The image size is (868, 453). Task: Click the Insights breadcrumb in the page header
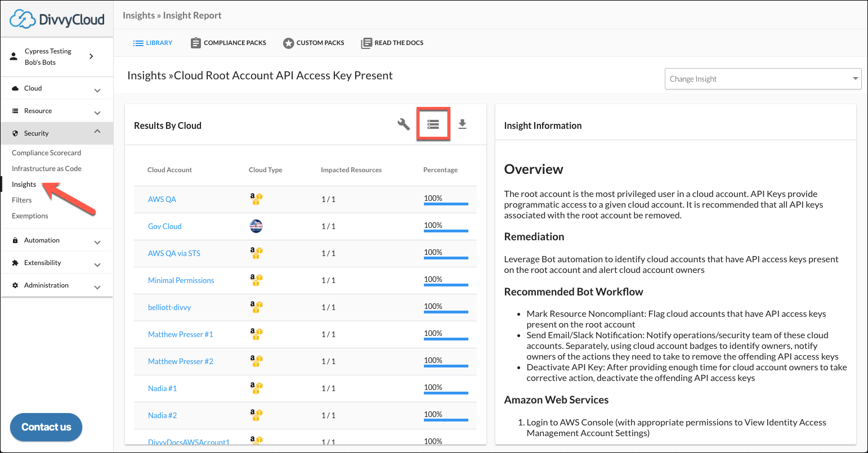(x=138, y=15)
